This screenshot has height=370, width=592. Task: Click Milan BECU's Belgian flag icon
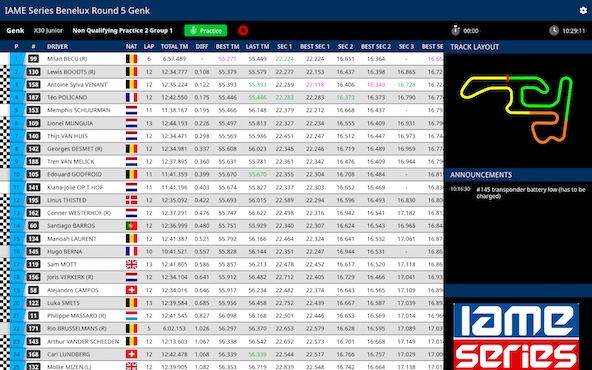(131, 59)
